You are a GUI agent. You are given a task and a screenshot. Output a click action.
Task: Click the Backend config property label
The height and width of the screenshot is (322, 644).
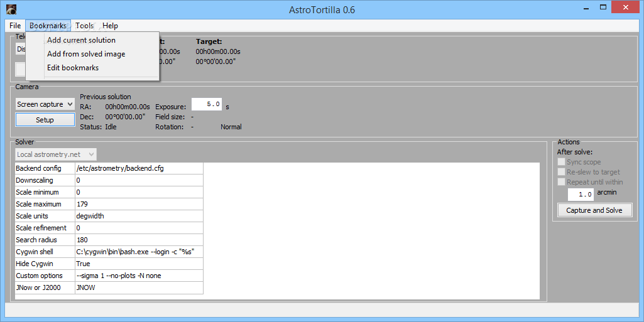pyautogui.click(x=45, y=168)
